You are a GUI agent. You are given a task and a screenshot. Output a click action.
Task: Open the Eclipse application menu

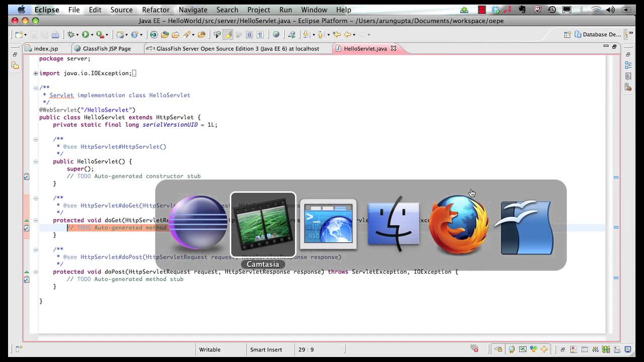(46, 10)
